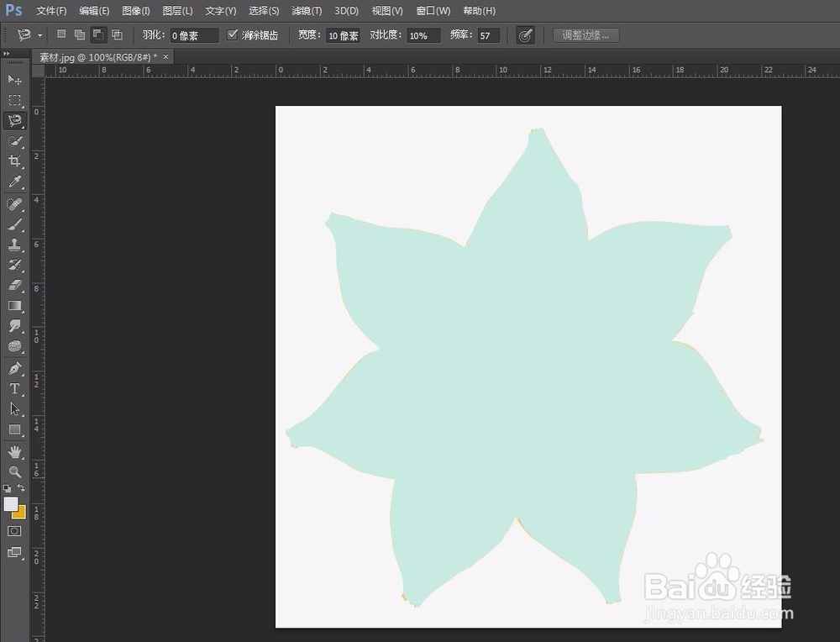The image size is (840, 642).
Task: Choose New Selection mode
Action: pos(61,34)
